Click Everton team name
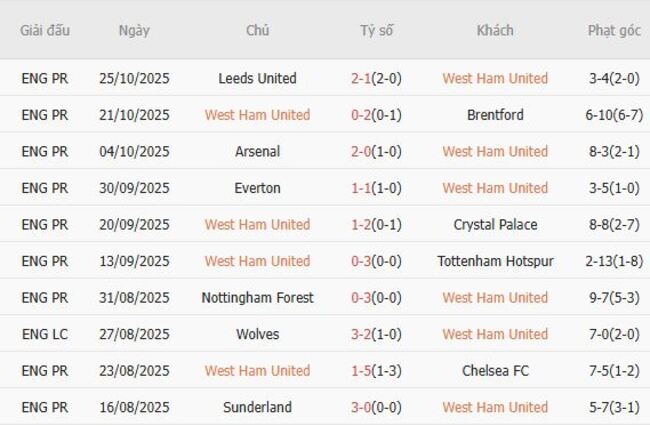Image resolution: width=650 pixels, height=426 pixels. click(257, 188)
